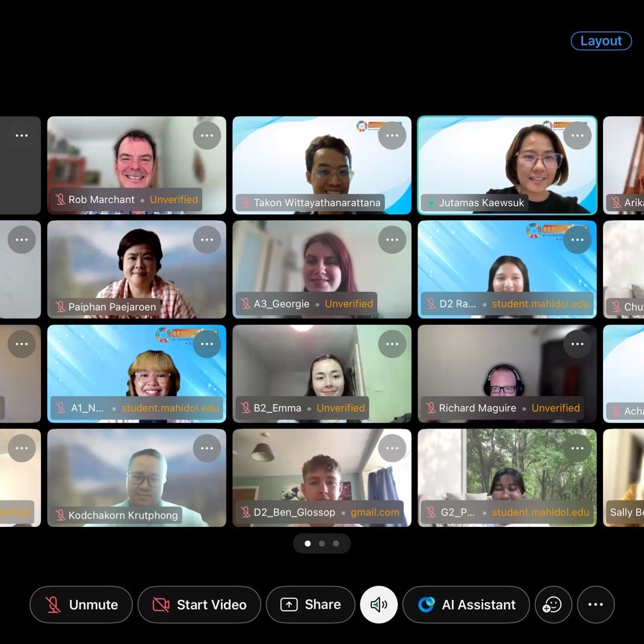Click more options on Richard Maguire's video
The image size is (644, 644).
tap(578, 344)
